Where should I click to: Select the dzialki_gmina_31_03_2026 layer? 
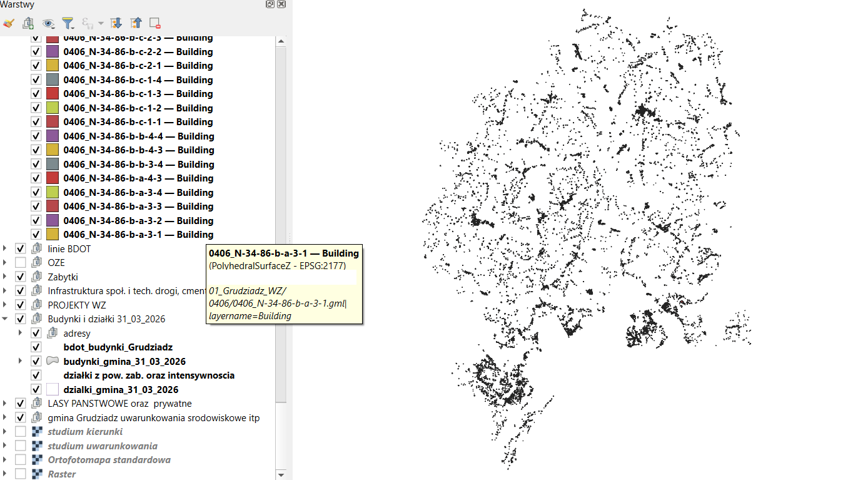pos(121,390)
